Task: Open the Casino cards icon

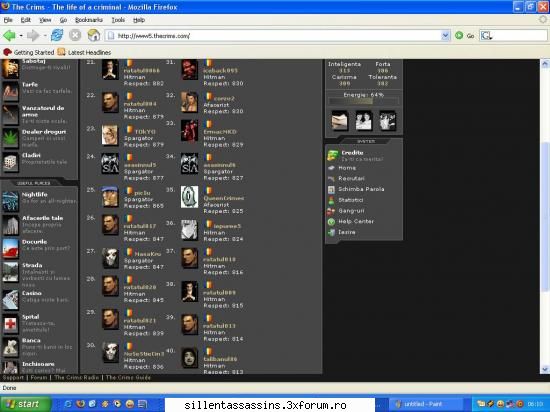Action: (10, 300)
